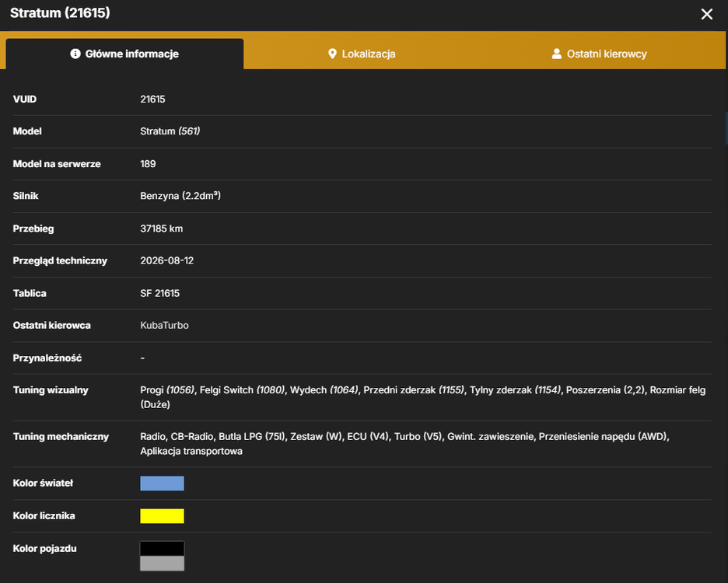Click the Kolor świateł label
The image size is (728, 583).
point(44,484)
